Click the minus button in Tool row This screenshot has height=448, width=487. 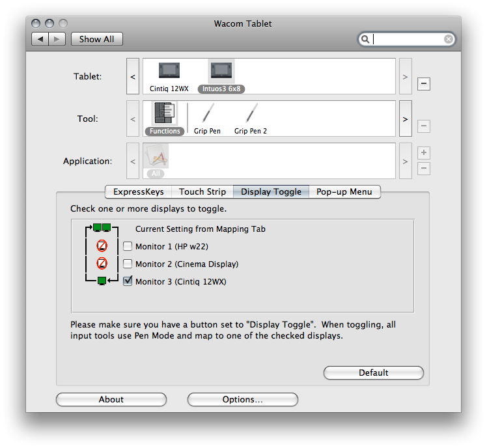coord(424,126)
